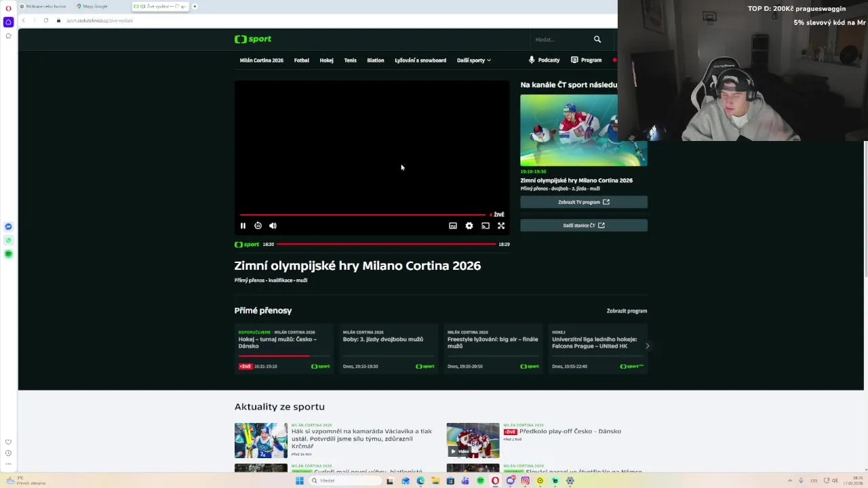The width and height of the screenshot is (868, 488).
Task: Open a new browser tab
Action: click(x=195, y=6)
